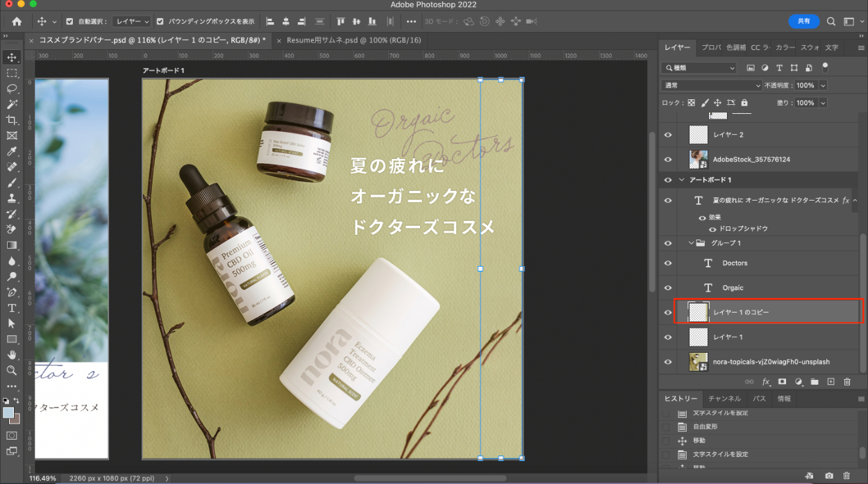Click the 共有 share button

[803, 22]
